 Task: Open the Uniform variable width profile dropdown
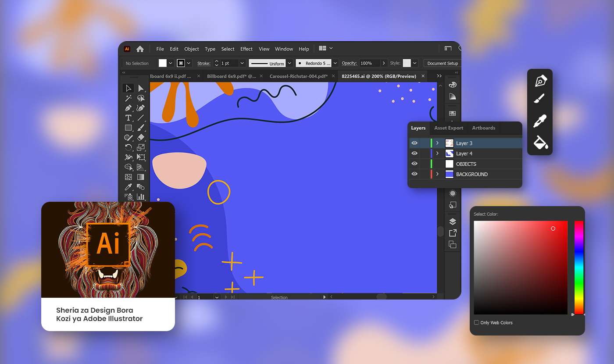(289, 63)
